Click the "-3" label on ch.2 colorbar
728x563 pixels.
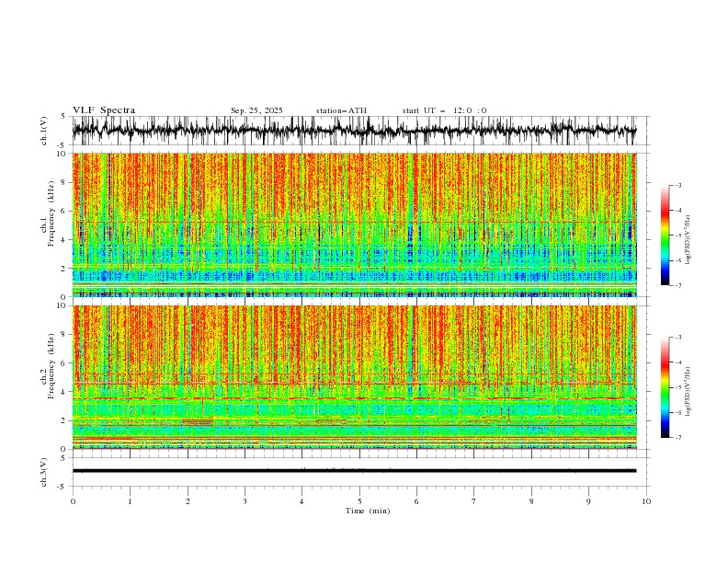[677, 338]
